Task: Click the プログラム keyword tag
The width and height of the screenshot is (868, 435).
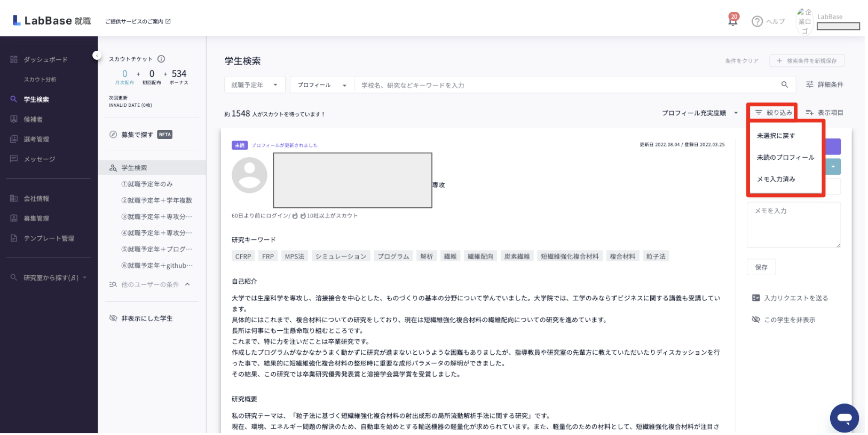Action: coord(393,257)
